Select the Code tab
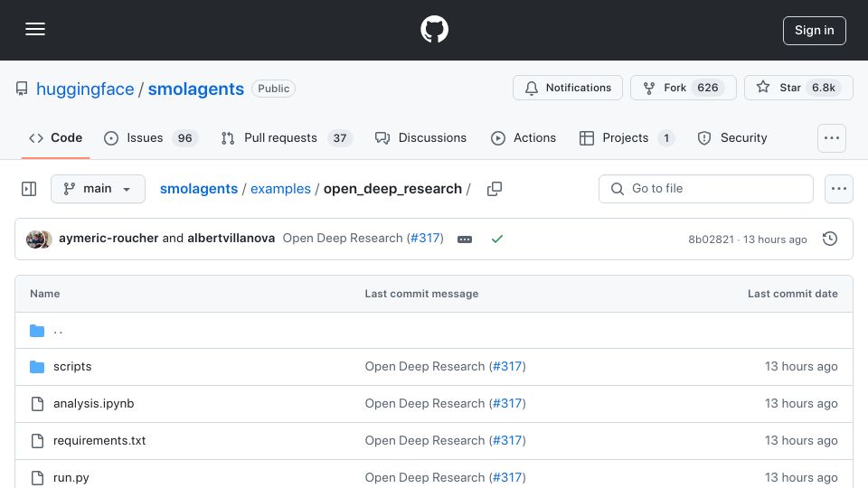 pos(55,137)
